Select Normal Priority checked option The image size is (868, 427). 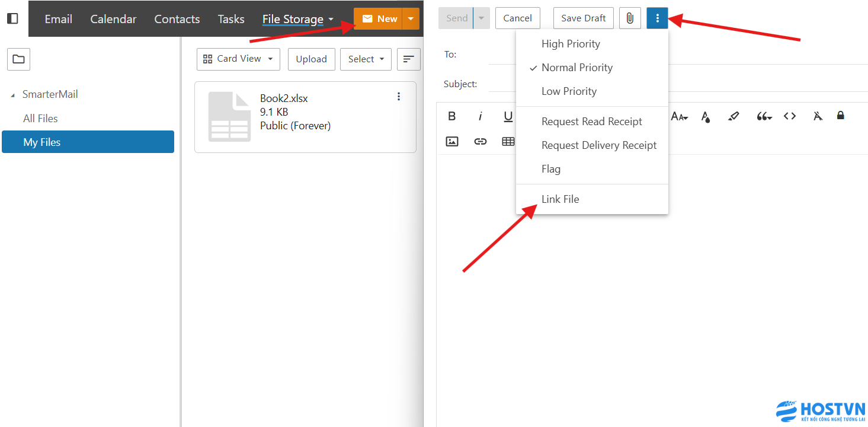tap(576, 68)
